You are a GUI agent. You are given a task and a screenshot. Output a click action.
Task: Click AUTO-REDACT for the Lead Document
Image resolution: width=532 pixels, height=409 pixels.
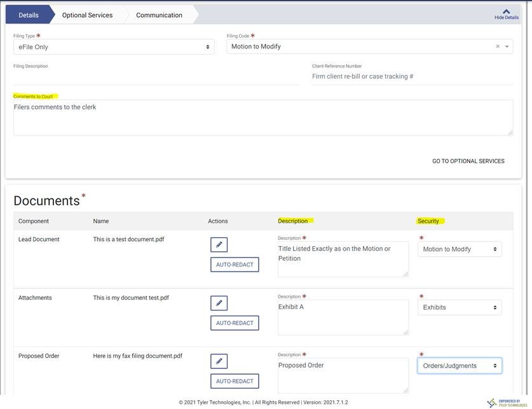(235, 265)
